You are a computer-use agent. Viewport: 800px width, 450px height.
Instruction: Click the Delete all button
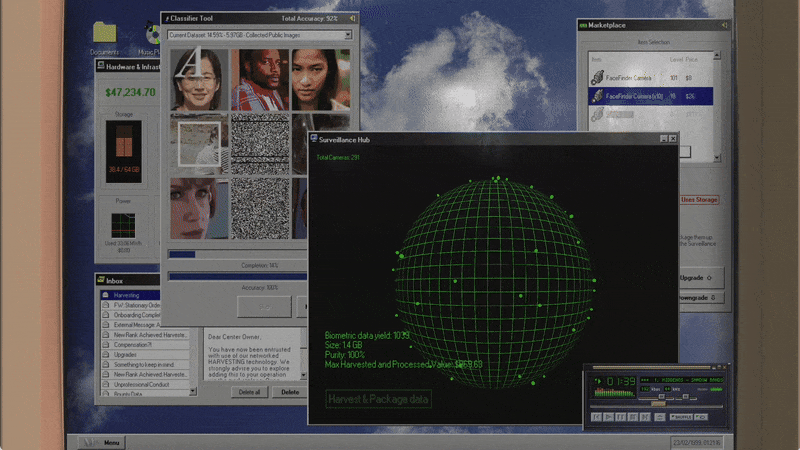click(249, 392)
